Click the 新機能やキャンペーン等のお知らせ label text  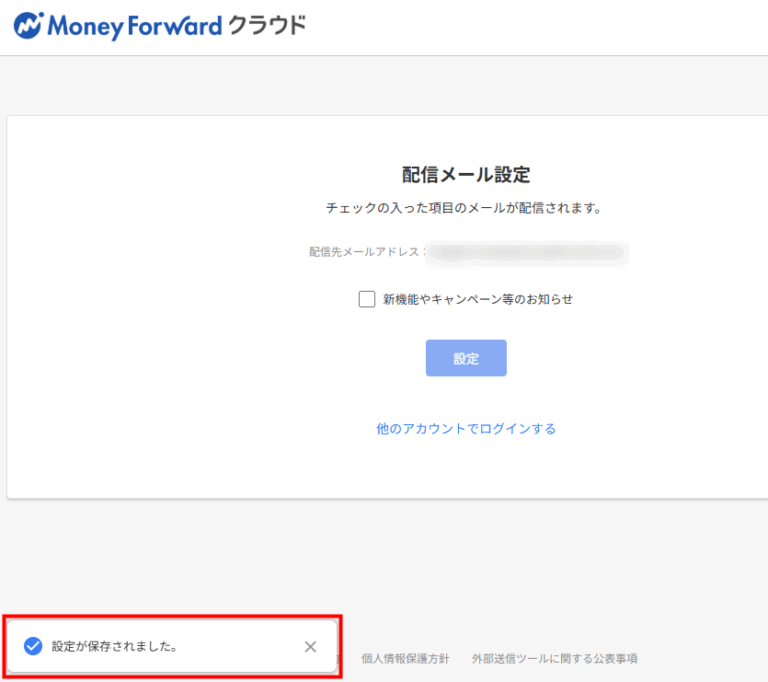coord(477,299)
